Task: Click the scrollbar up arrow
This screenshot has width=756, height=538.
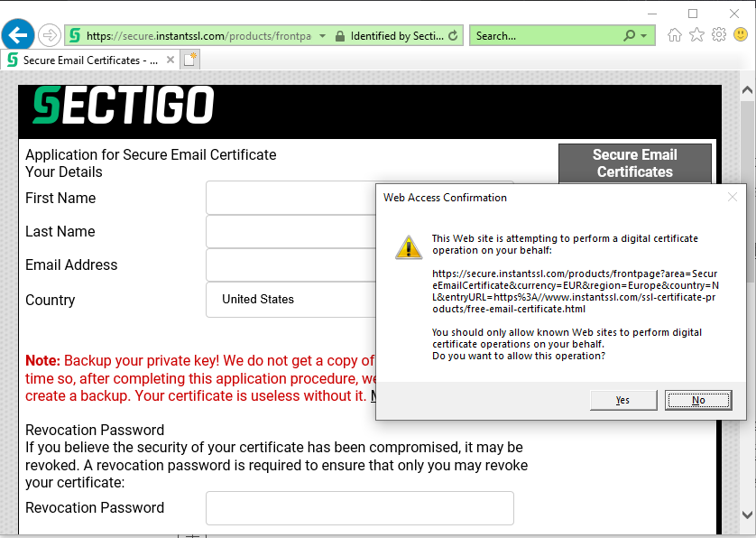Action: point(747,90)
